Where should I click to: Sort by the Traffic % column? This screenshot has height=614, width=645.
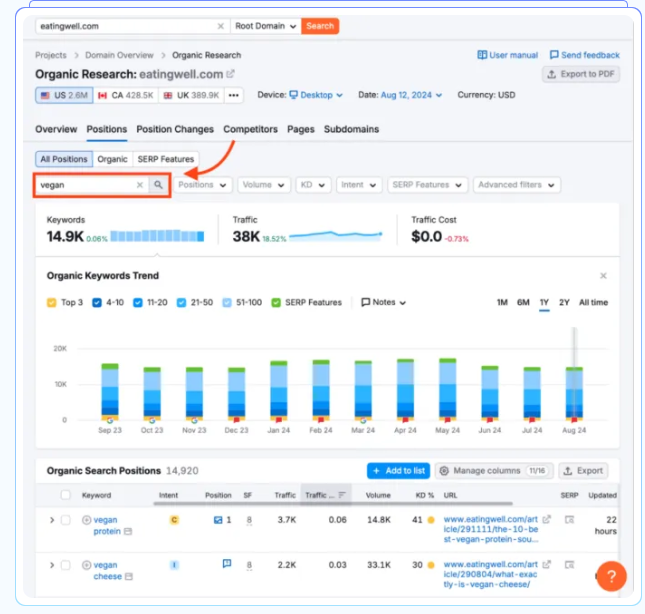tap(325, 495)
